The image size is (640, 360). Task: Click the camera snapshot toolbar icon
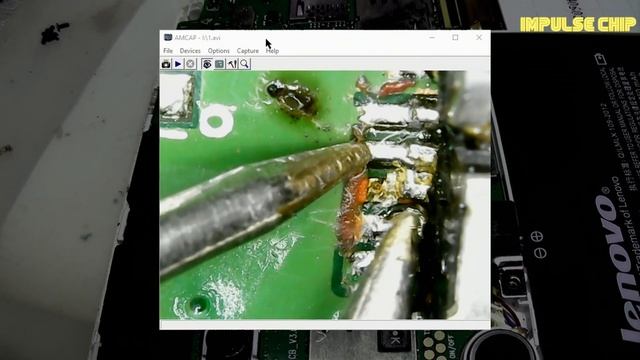(166, 64)
